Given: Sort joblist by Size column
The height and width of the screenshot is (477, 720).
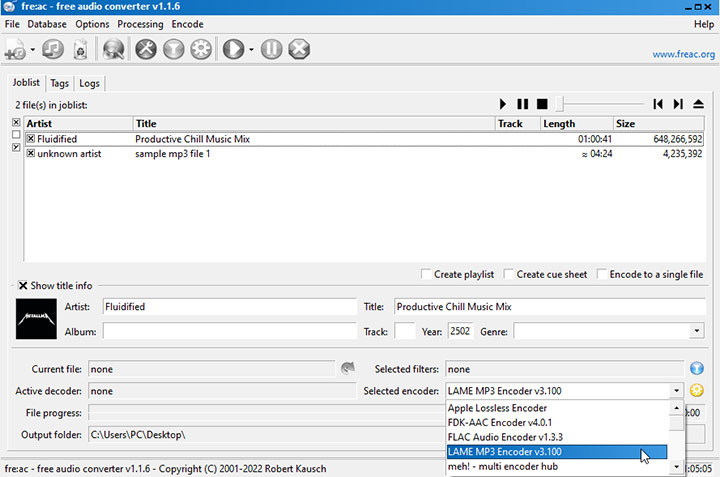Looking at the screenshot, I should point(659,123).
